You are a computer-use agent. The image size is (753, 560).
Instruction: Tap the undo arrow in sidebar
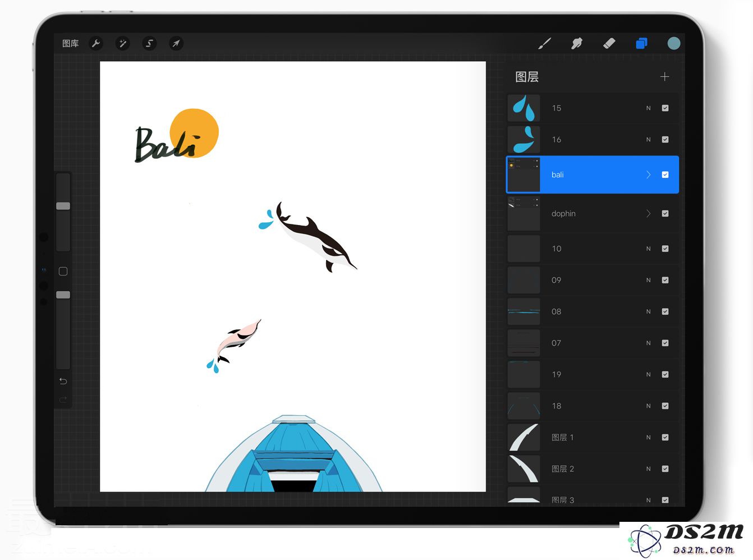pos(63,381)
